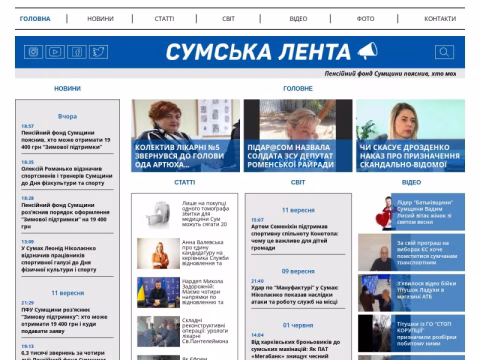480x360 pixels.
Task: Open the Twitter social icon
Action: (x=98, y=52)
